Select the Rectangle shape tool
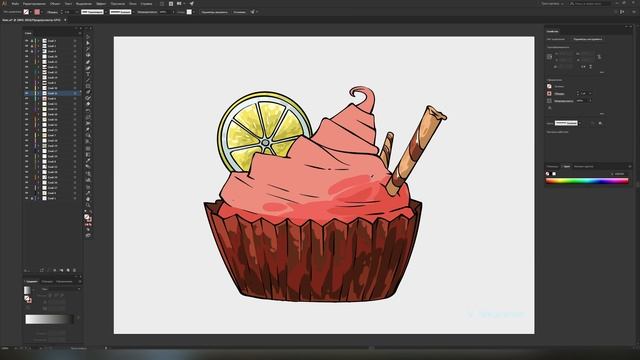This screenshot has height=360, width=640. pos(88,86)
